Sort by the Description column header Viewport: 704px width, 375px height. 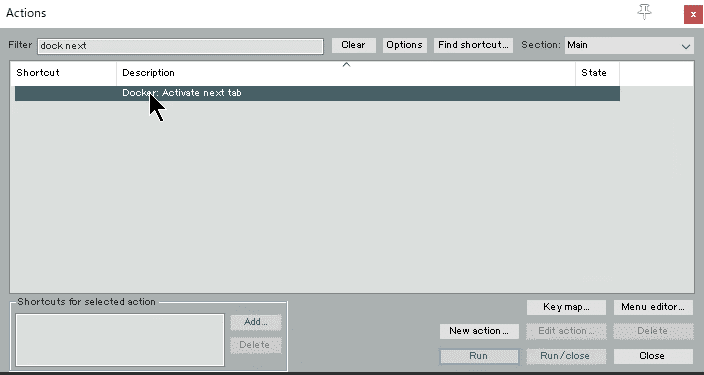[346, 73]
